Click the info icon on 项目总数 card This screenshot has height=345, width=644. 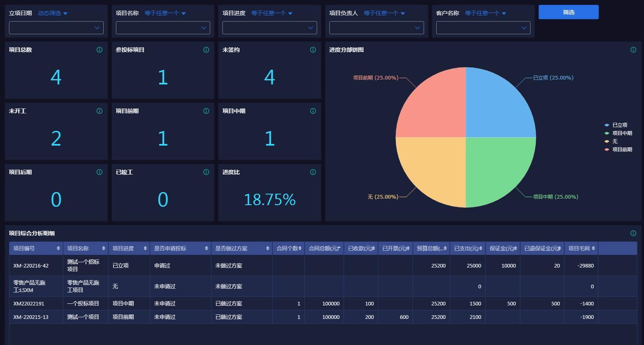point(99,50)
